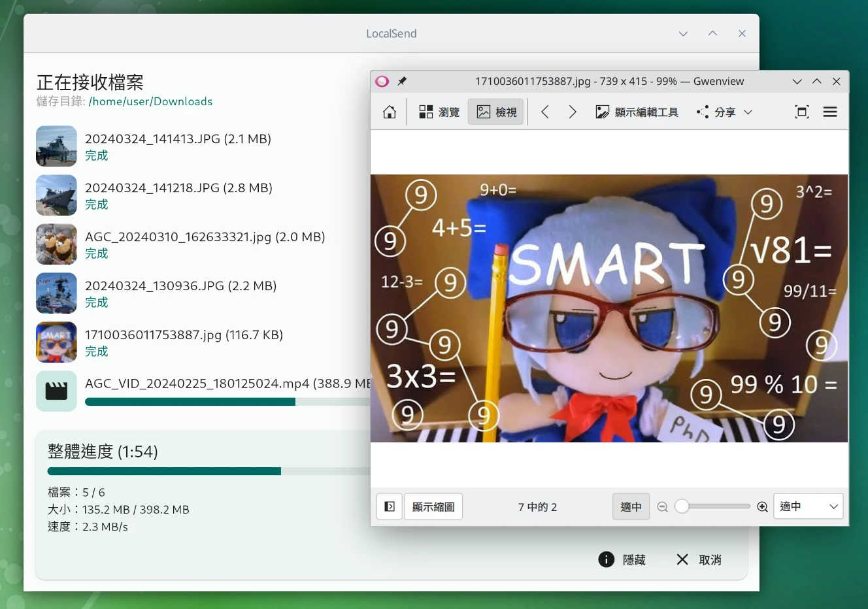Screen dimensions: 868x609
Task: Expand the 分享 share dropdown
Action: 726,112
